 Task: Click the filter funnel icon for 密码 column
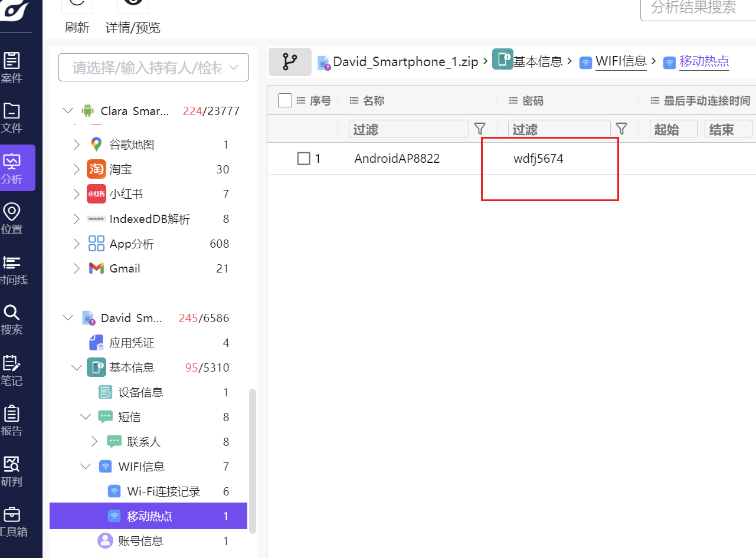pos(621,129)
